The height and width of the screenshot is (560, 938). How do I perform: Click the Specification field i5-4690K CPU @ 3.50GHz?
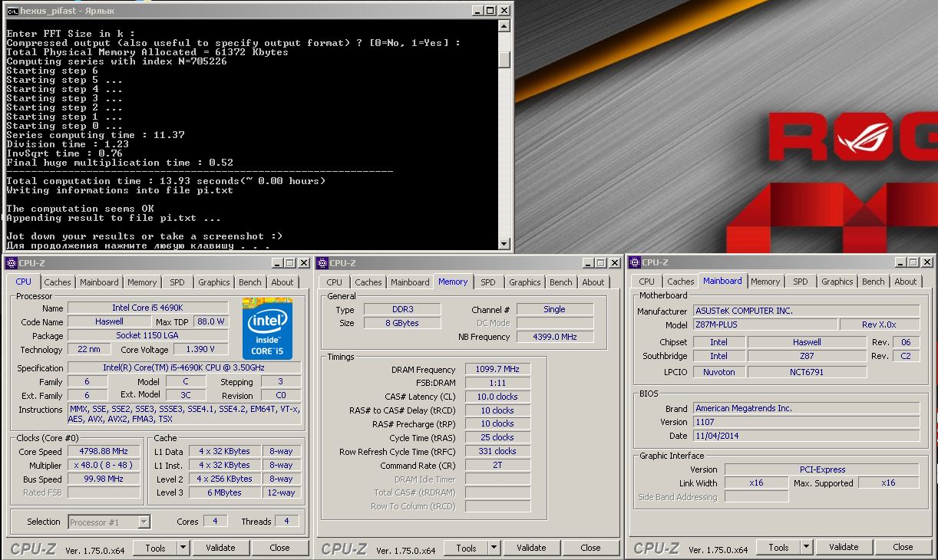pos(184,367)
